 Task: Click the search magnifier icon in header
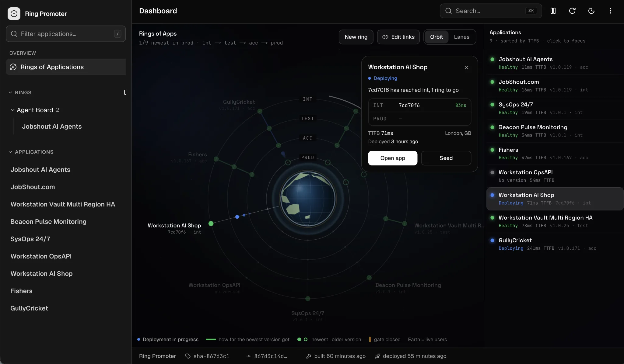tap(448, 11)
